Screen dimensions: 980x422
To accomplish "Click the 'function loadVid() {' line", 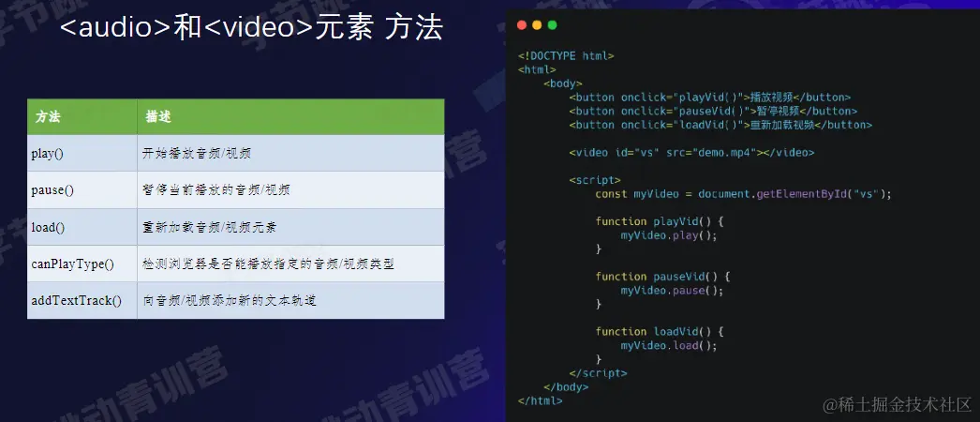I will 660,331.
